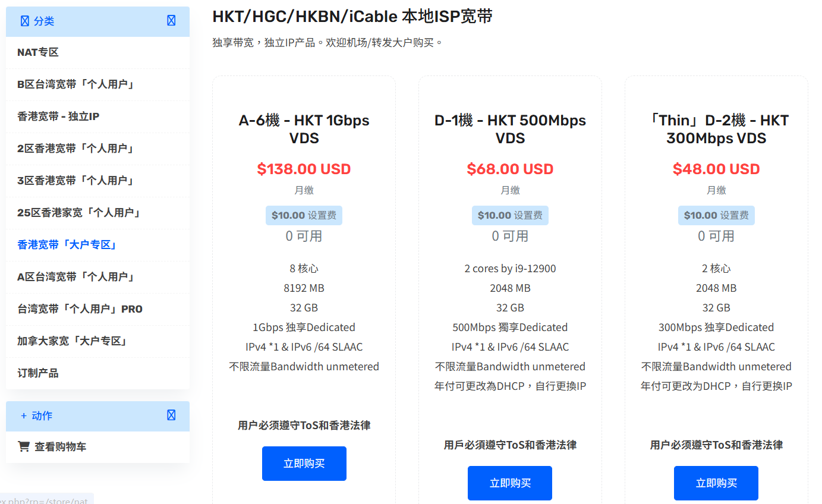This screenshot has width=822, height=504.
Task: Open 加拿大家宽「大户专区」 category
Action: click(x=97, y=341)
